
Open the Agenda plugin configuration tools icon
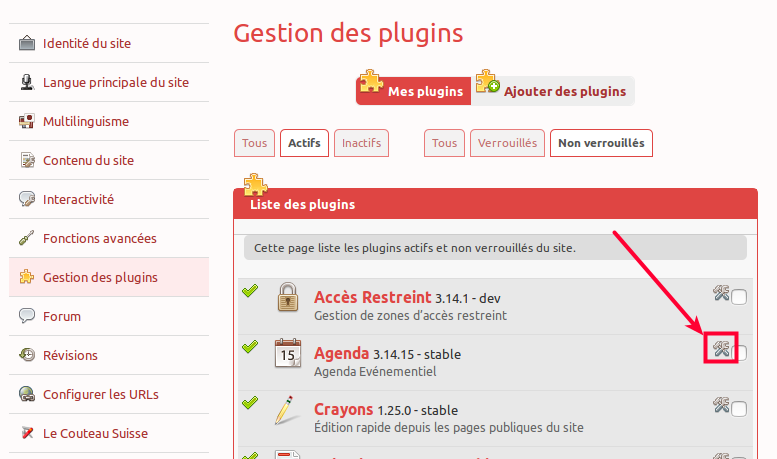pos(721,348)
